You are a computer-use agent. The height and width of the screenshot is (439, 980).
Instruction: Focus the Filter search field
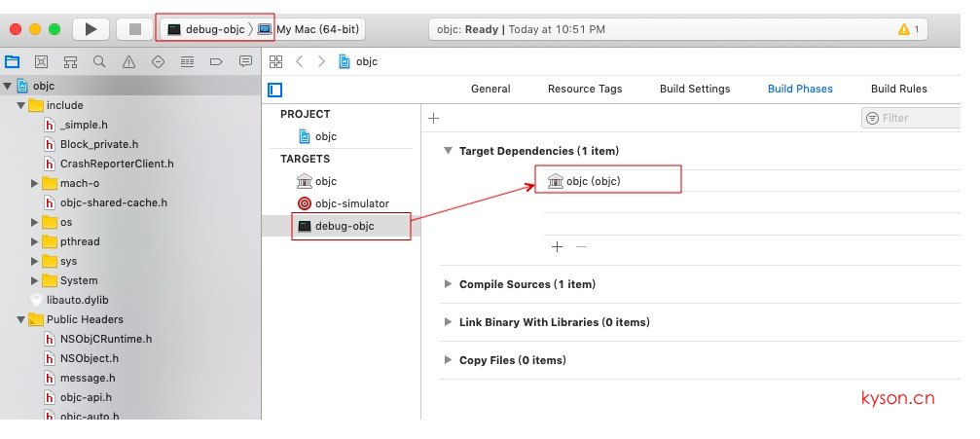pyautogui.click(x=911, y=118)
